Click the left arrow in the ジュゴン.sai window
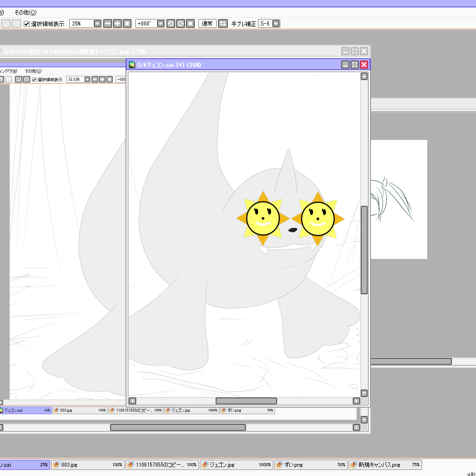 coord(132,401)
